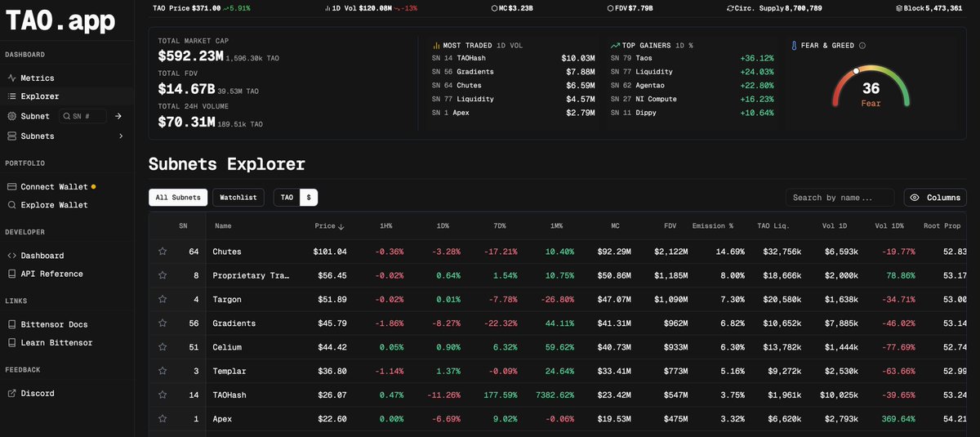980x437 pixels.
Task: Open Discord feedback link
Action: tap(38, 393)
